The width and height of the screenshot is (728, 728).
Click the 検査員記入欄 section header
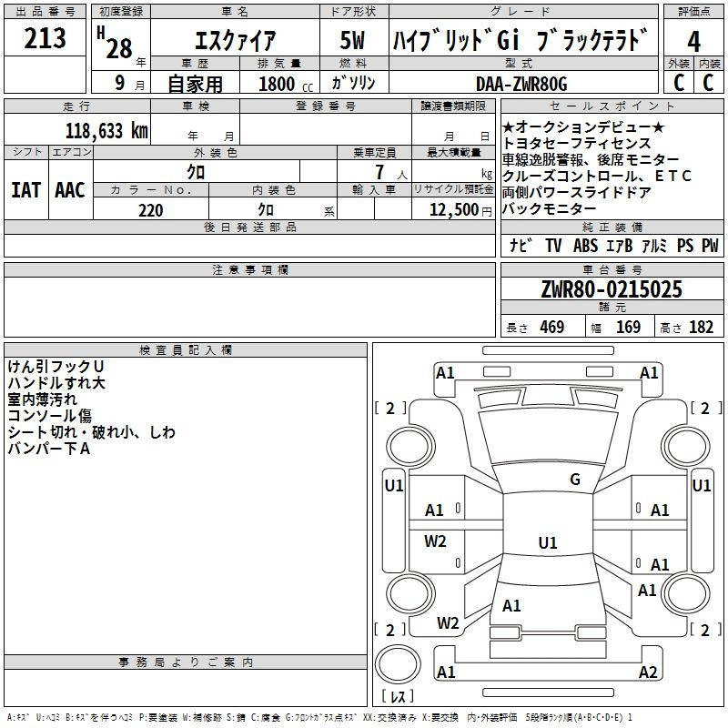[x=186, y=350]
